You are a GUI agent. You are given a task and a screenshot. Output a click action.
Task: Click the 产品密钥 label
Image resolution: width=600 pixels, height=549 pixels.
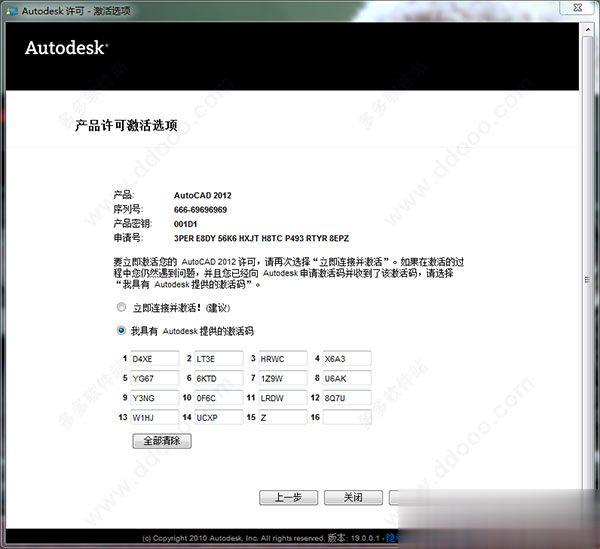point(132,223)
